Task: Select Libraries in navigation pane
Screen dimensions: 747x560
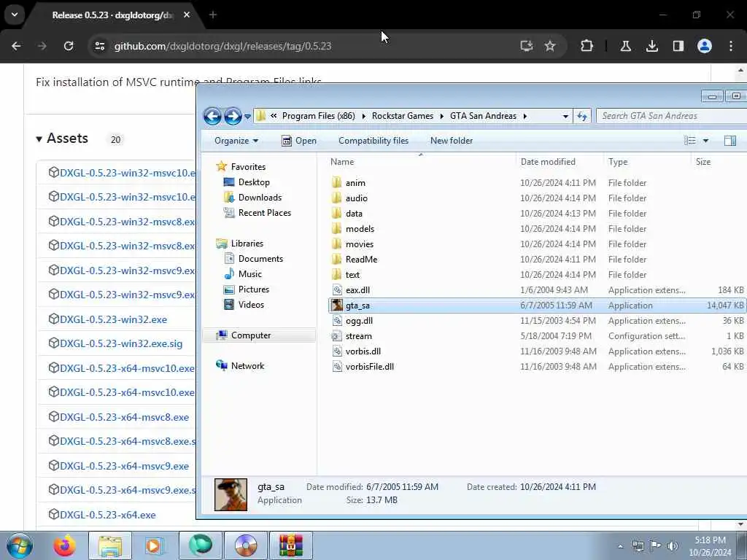Action: point(247,244)
